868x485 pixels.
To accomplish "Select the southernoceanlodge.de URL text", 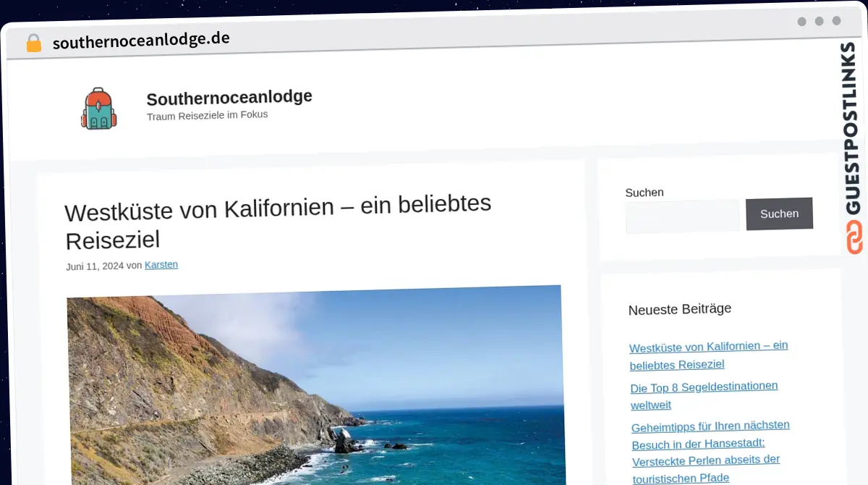I will point(141,40).
